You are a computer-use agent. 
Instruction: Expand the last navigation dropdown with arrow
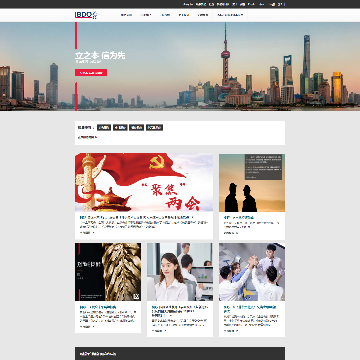[230, 15]
